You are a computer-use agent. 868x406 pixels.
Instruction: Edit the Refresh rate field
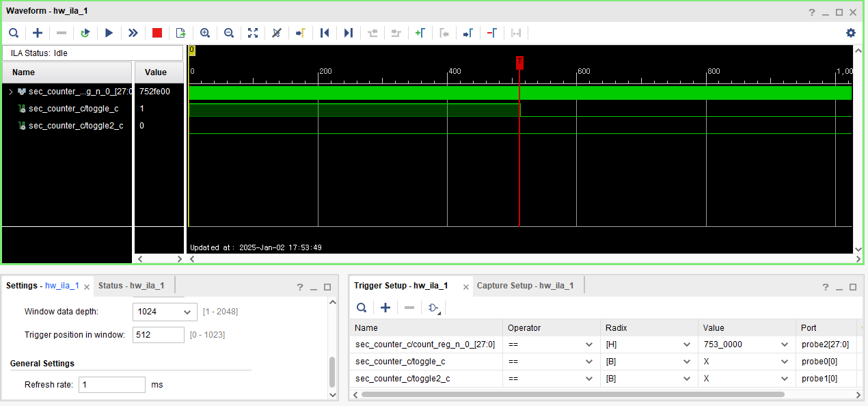click(x=112, y=385)
